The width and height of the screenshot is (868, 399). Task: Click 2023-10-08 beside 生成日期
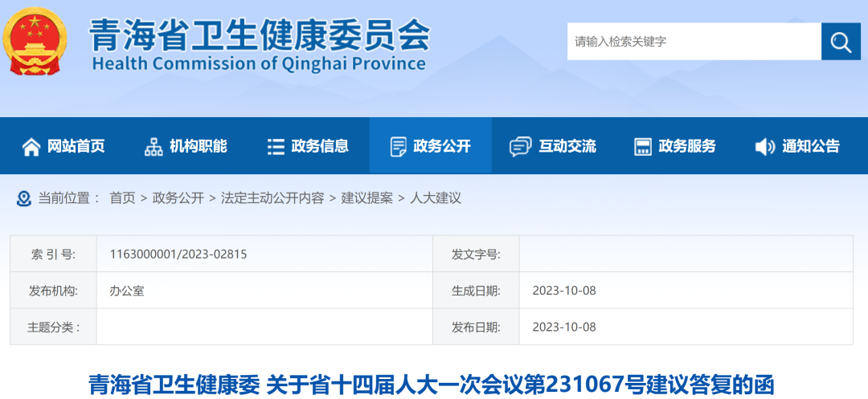coord(564,291)
